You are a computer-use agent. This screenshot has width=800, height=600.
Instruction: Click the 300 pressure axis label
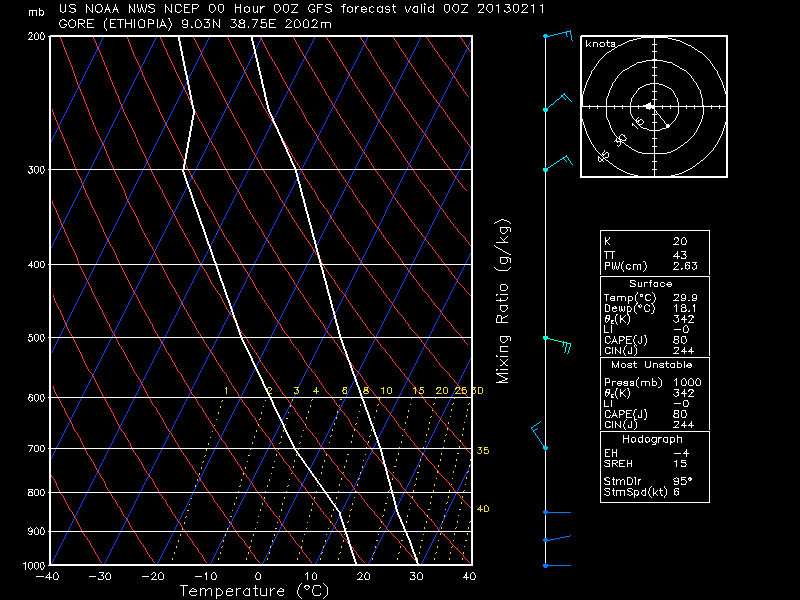(x=37, y=170)
